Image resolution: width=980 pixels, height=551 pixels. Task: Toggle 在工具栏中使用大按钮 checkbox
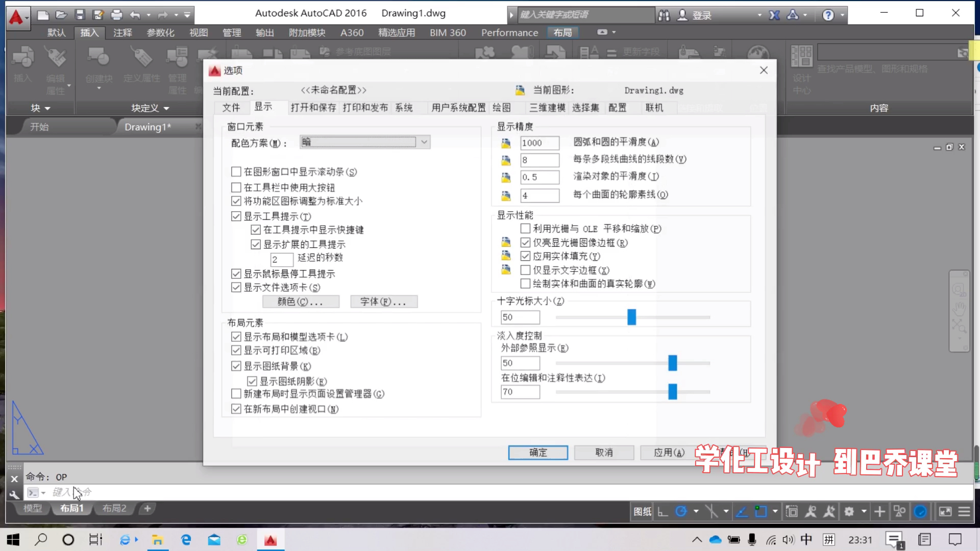pos(236,186)
